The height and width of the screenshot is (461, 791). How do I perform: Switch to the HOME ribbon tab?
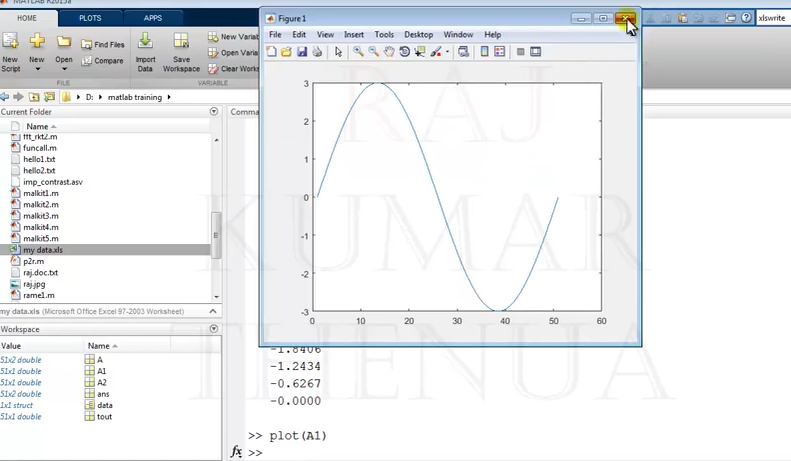tap(27, 18)
